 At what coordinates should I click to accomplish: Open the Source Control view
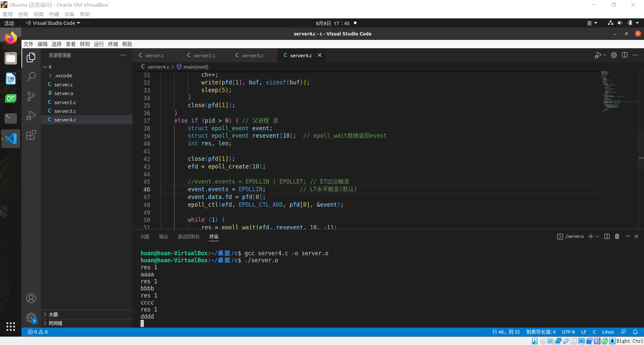coord(31,96)
